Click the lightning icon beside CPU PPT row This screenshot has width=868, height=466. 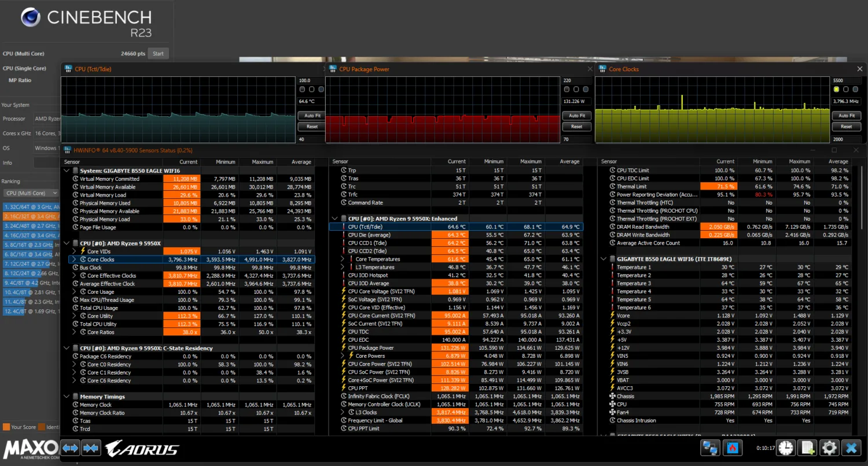coord(344,388)
